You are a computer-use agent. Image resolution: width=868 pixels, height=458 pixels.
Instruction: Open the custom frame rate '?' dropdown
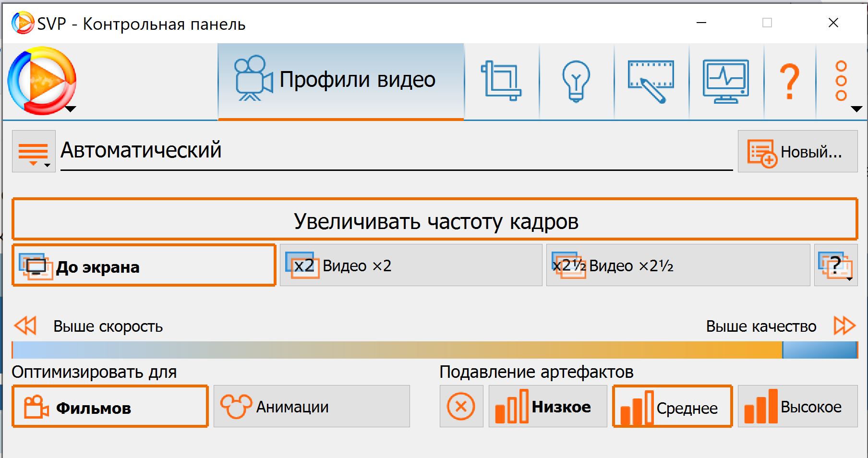click(836, 265)
